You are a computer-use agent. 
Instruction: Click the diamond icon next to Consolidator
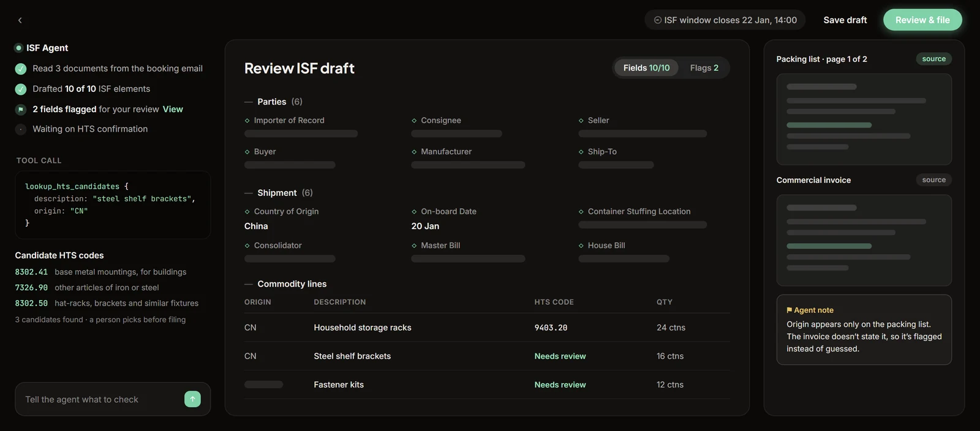[247, 245]
